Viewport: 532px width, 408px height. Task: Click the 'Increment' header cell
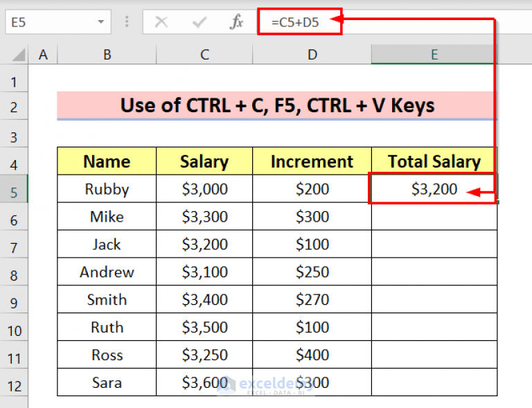312,161
